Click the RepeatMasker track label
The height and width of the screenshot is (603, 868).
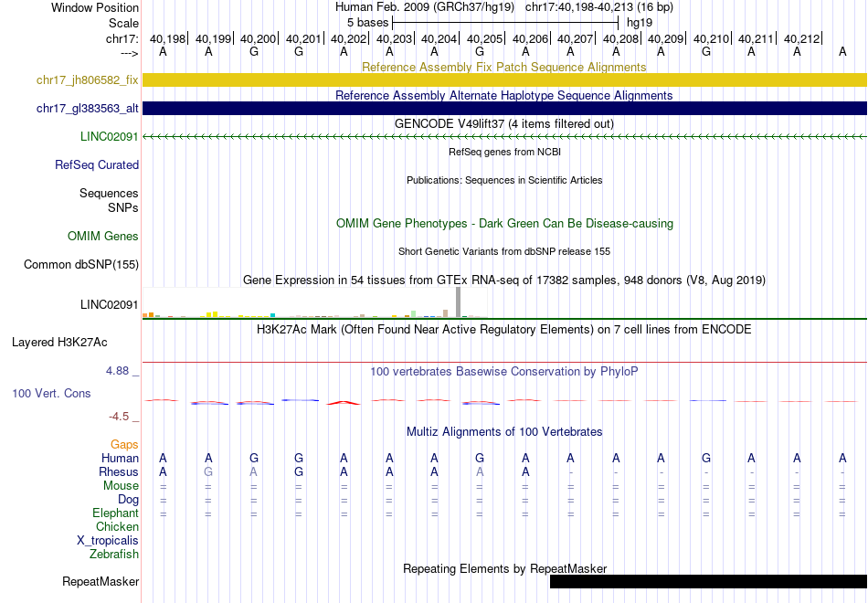point(101,581)
